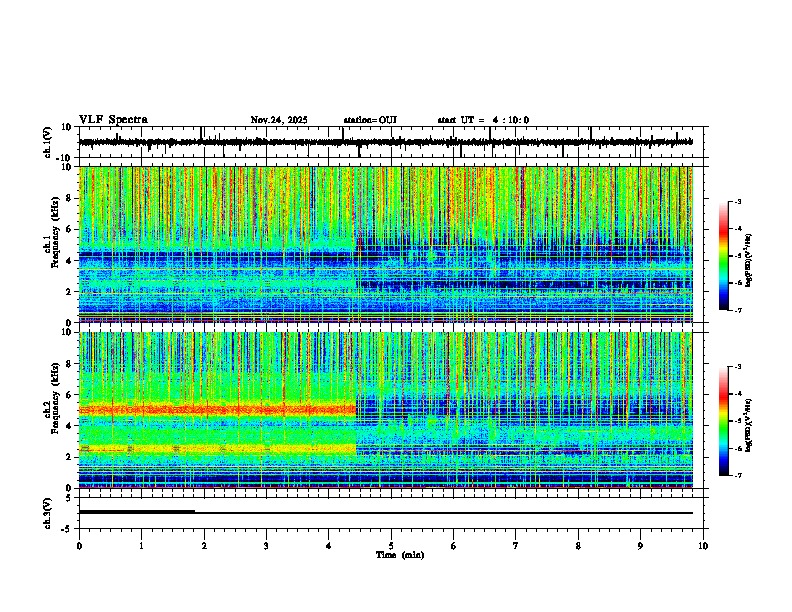Click the ch.2 frequency axis "4" tick label
Image resolution: width=792 pixels, height=612 pixels.
70,426
